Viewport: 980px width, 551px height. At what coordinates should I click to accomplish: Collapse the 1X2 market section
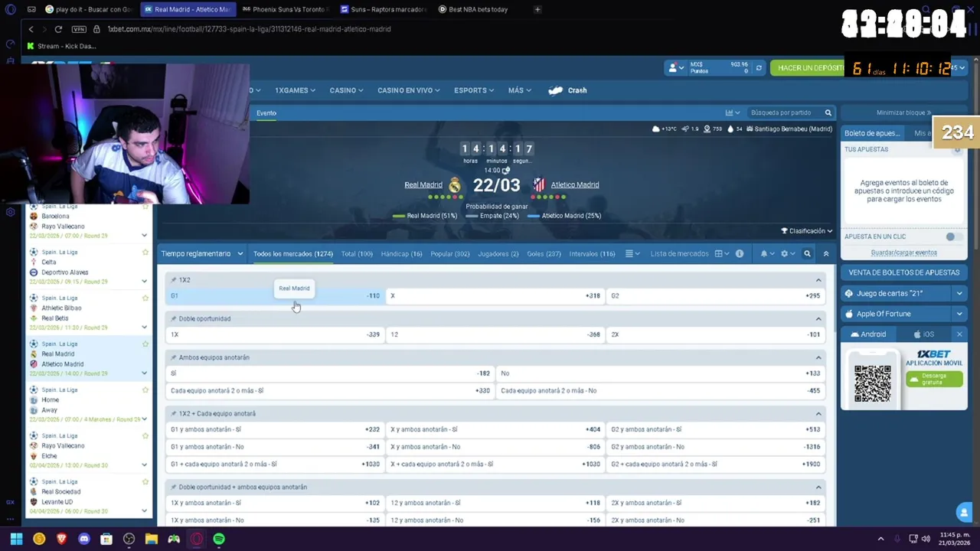tap(818, 280)
